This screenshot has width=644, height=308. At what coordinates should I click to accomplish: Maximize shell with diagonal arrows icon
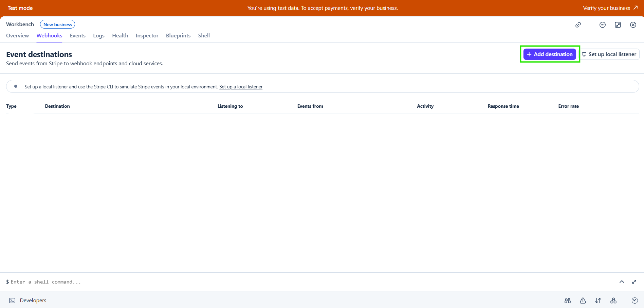click(634, 281)
